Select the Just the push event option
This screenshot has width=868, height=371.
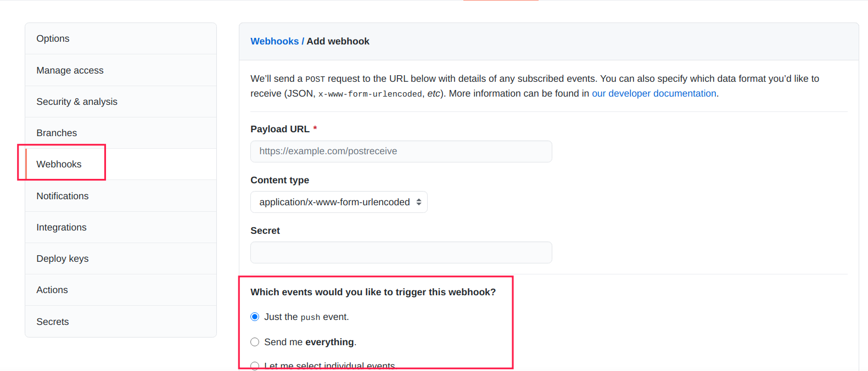[254, 316]
